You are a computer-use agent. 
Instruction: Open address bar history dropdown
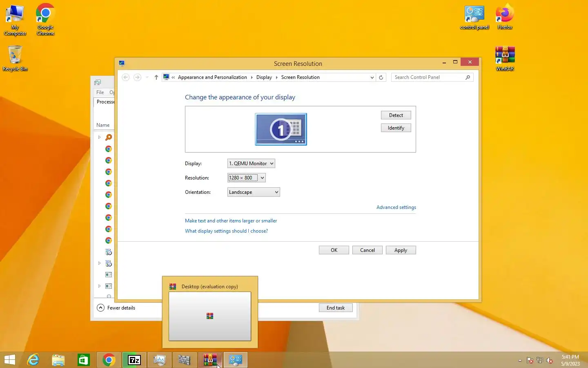372,77
